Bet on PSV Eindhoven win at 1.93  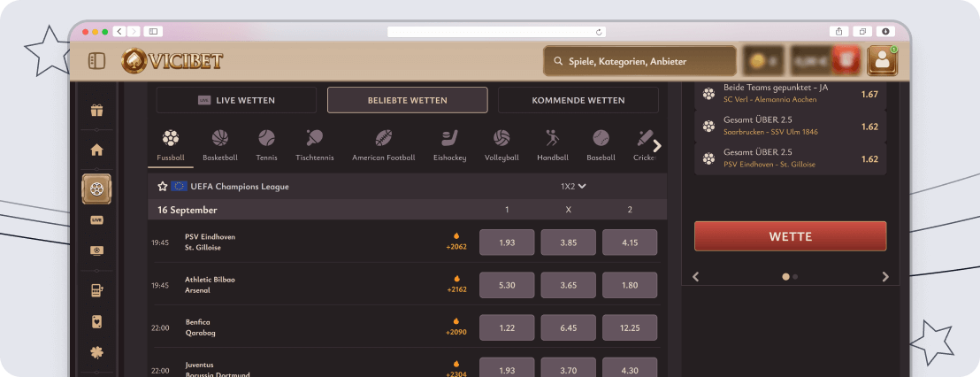click(x=507, y=242)
